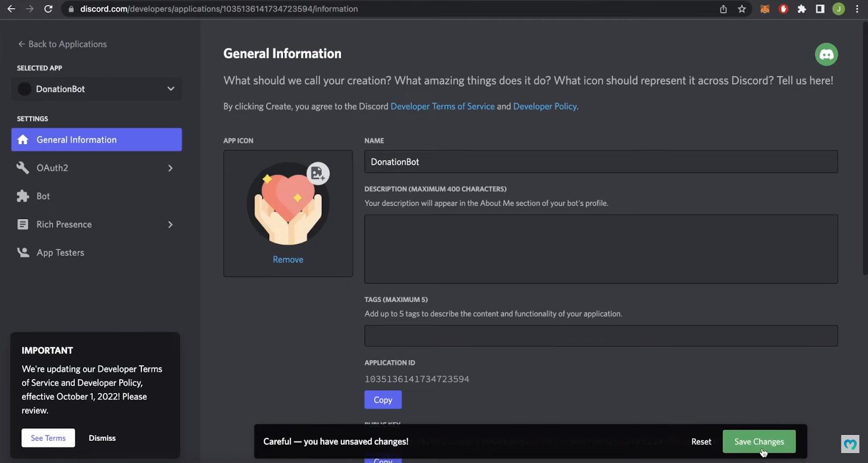Open the Extensions puzzle icon
This screenshot has width=868, height=463.
(x=802, y=9)
